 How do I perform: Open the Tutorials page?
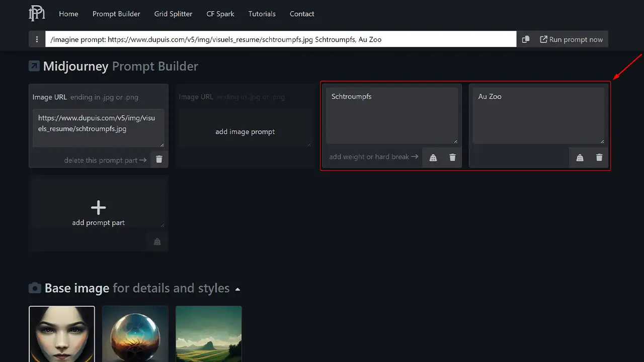262,14
